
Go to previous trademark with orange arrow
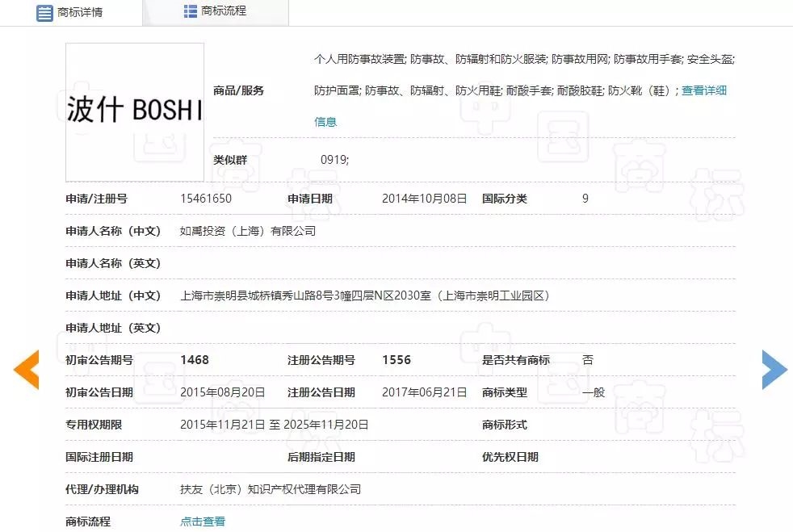27,370
